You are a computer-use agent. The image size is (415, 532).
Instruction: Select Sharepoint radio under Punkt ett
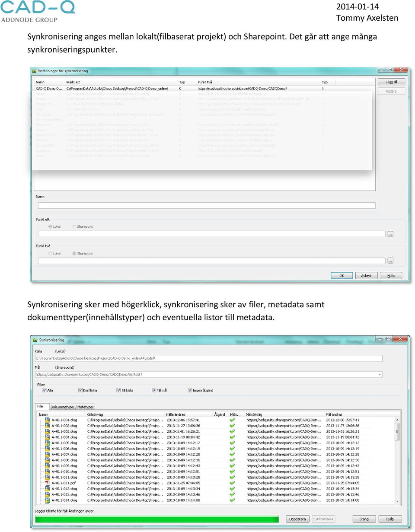click(74, 226)
